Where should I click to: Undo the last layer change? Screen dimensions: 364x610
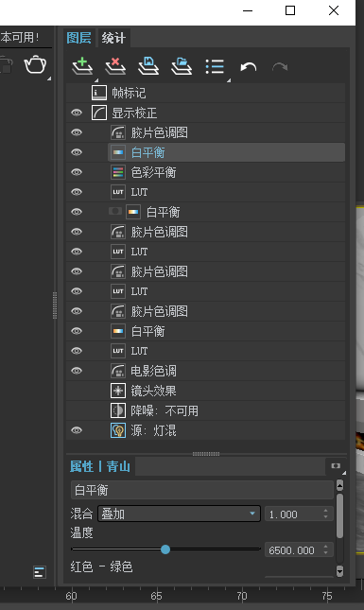(x=248, y=67)
